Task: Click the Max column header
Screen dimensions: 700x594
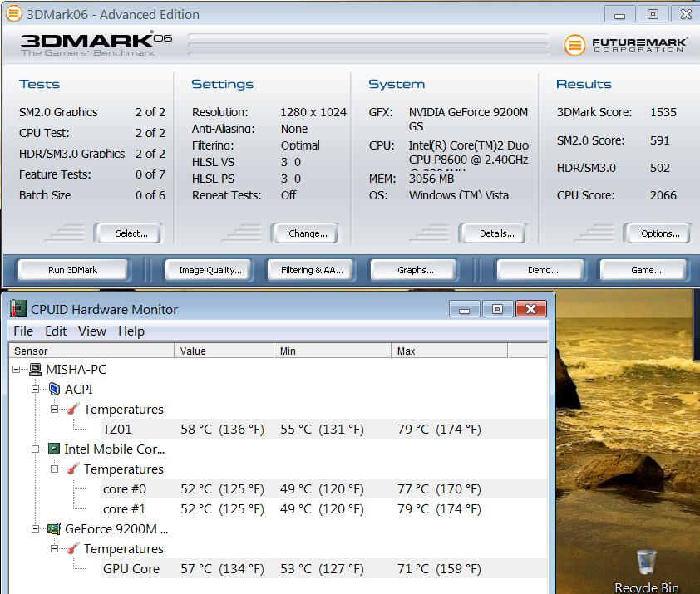Action: [450, 351]
